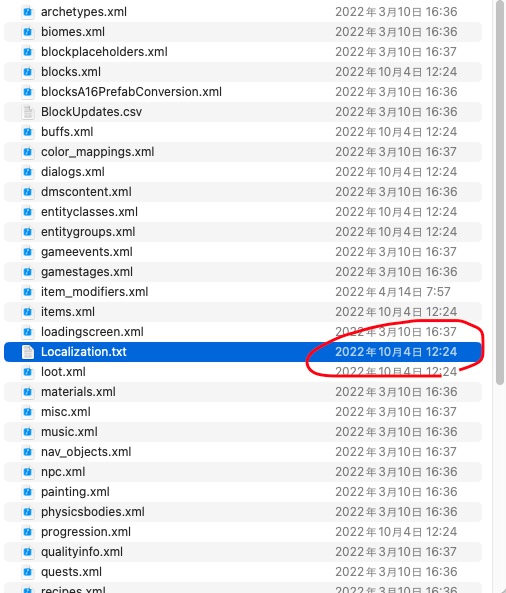
Task: Click the BlockUpdates.csv document icon
Action: click(x=28, y=112)
